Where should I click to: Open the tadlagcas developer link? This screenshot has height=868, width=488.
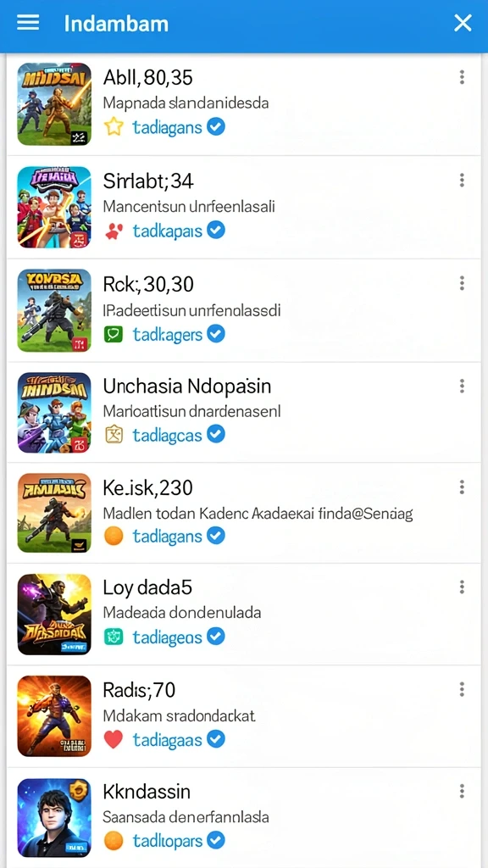(x=168, y=435)
